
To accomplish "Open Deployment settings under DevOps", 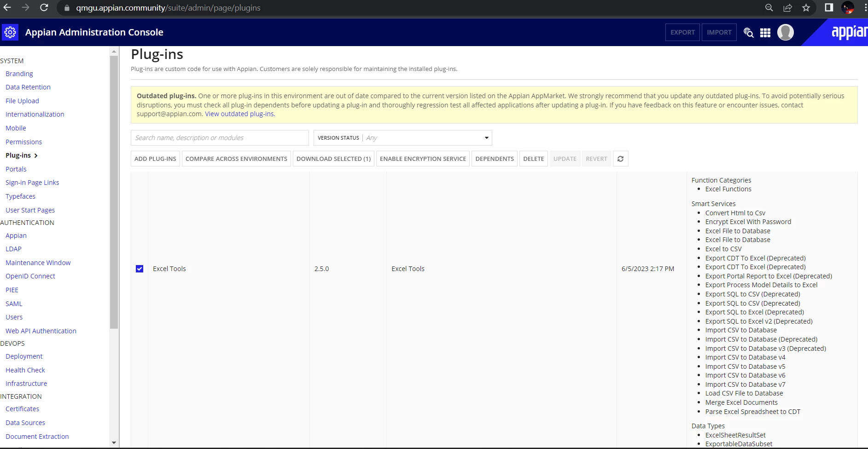I will tap(24, 356).
